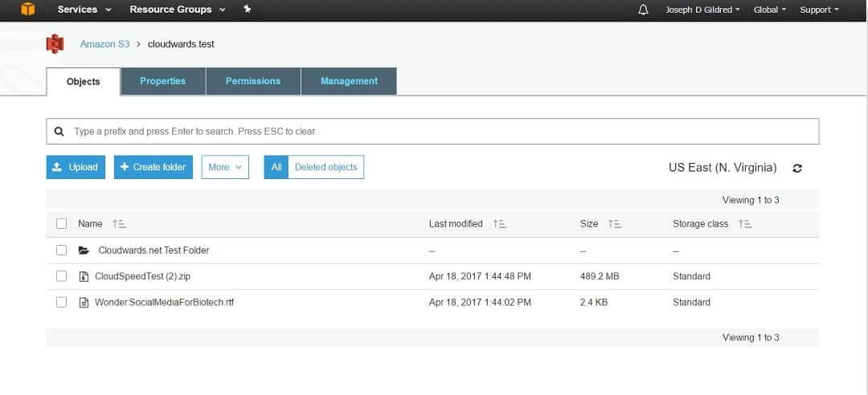Expand the Global region dropdown
Viewport: 868px width, 395px height.
coord(769,10)
